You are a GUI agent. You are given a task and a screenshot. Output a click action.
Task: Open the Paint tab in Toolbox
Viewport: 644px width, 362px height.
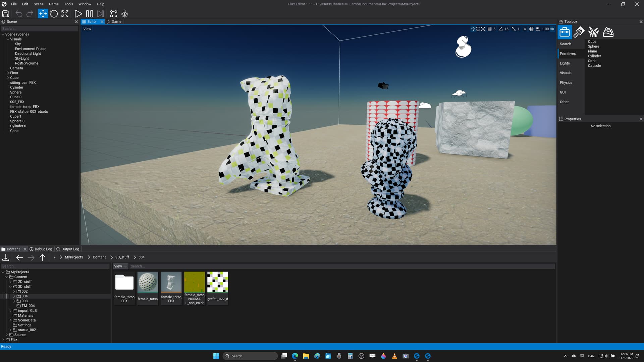[579, 32]
